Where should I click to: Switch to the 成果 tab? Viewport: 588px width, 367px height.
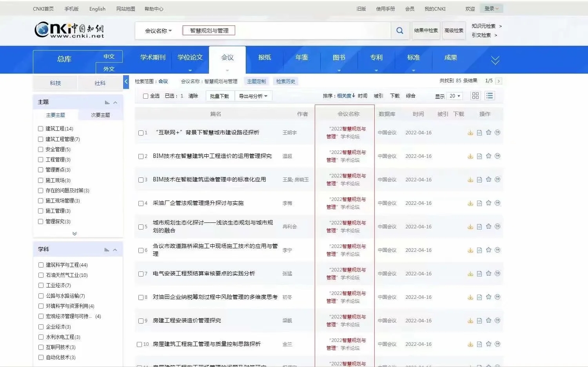click(451, 58)
